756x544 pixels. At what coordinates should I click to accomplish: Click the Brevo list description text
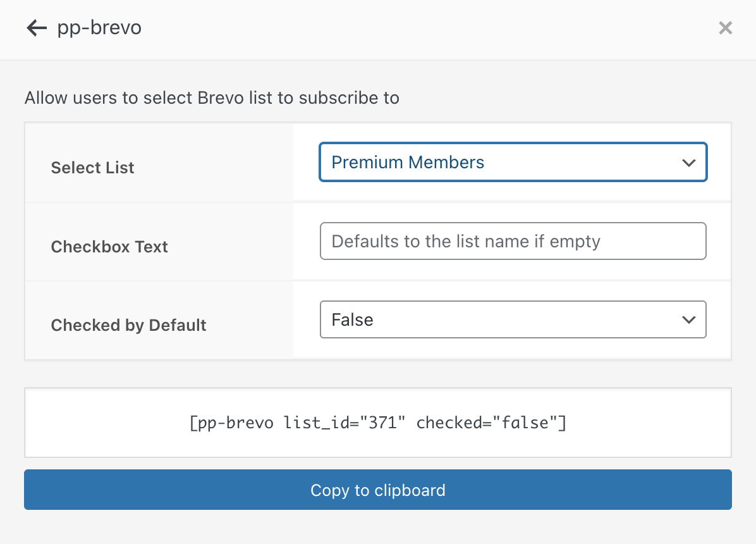(x=212, y=98)
